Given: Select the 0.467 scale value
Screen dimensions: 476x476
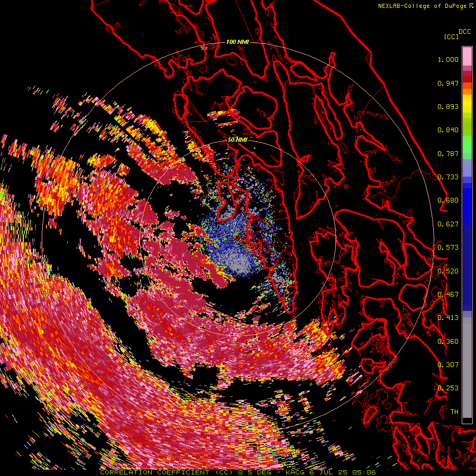Looking at the screenshot, I should click(x=448, y=295).
